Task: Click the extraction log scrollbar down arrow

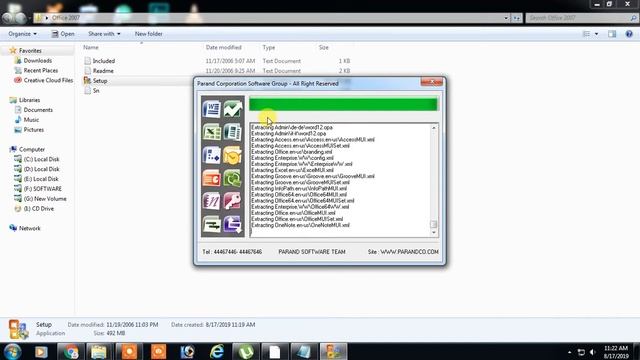Action: pyautogui.click(x=433, y=233)
